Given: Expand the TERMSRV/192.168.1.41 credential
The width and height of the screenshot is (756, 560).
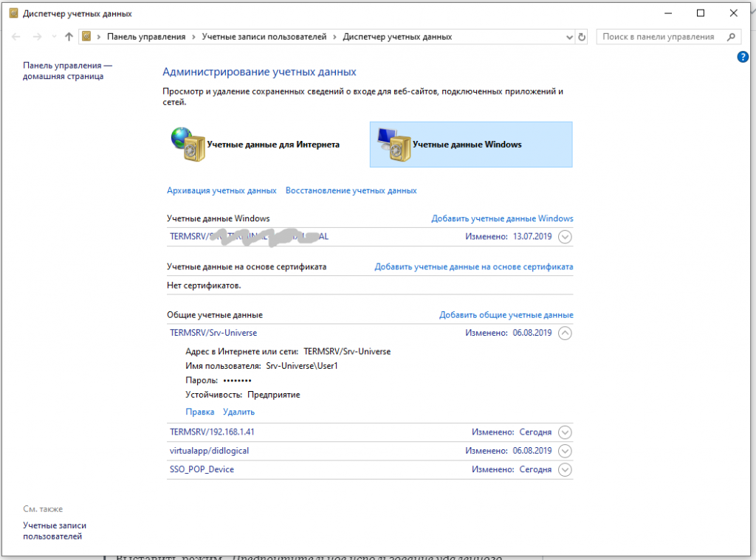Looking at the screenshot, I should point(565,432).
